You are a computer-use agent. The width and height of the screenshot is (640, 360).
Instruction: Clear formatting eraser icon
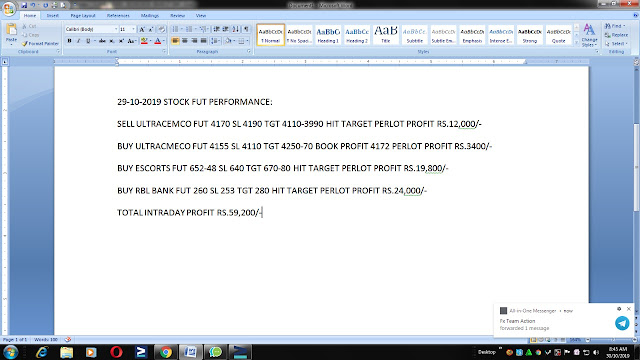pos(162,29)
